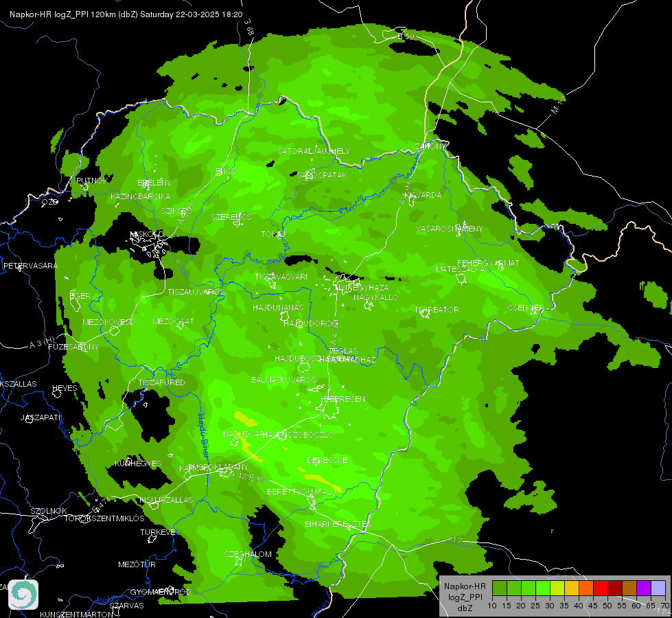
Task: Click the CSENGER town label
Action: click(526, 308)
